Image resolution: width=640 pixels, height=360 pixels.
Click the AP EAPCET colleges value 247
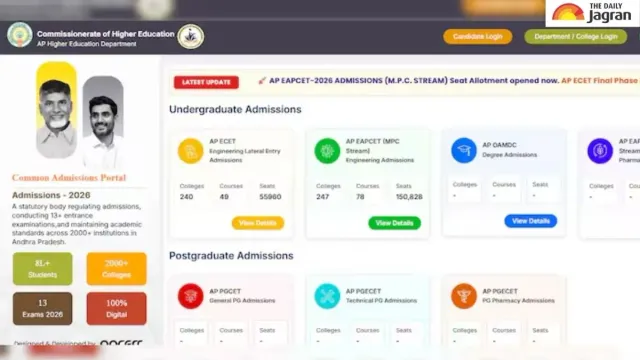[322, 197]
